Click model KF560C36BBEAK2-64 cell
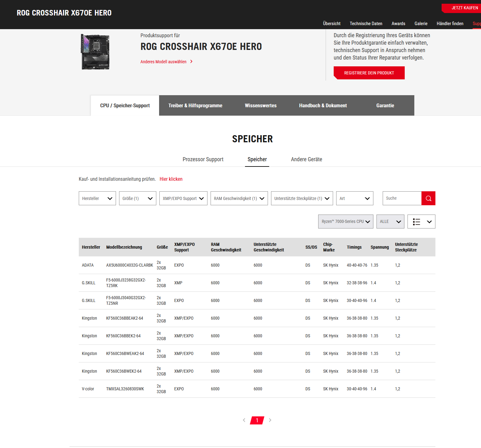The image size is (481, 448). pos(125,318)
